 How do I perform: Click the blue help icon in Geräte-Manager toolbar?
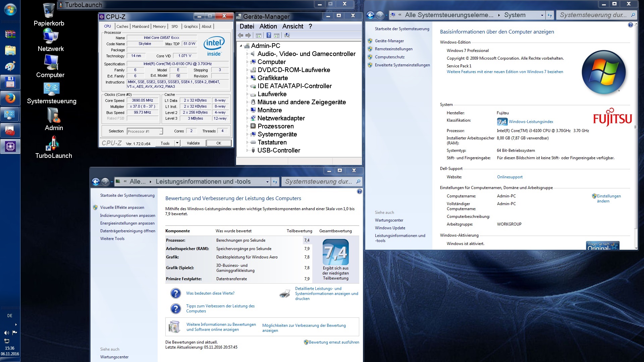(269, 36)
